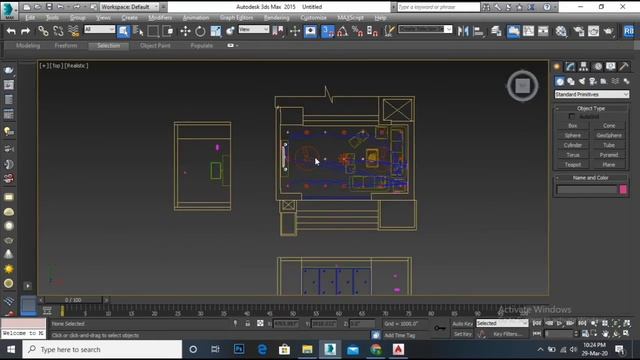Click the Redo arrow in the main toolbar
This screenshot has width=640, height=360.
(25, 31)
